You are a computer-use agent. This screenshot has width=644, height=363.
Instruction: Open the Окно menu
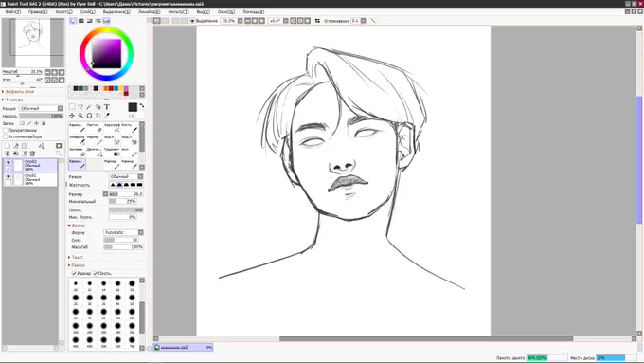(x=226, y=12)
